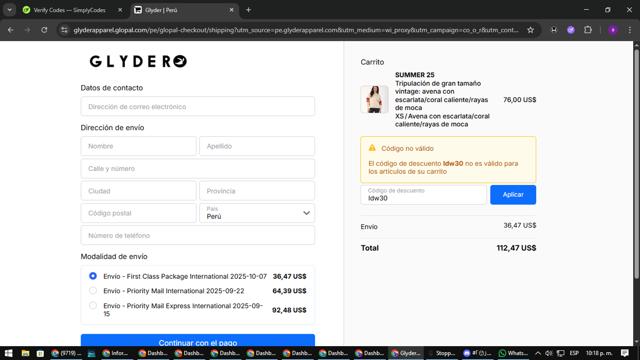This screenshot has width=640, height=360.
Task: Focus the Provincia field
Action: point(257,191)
